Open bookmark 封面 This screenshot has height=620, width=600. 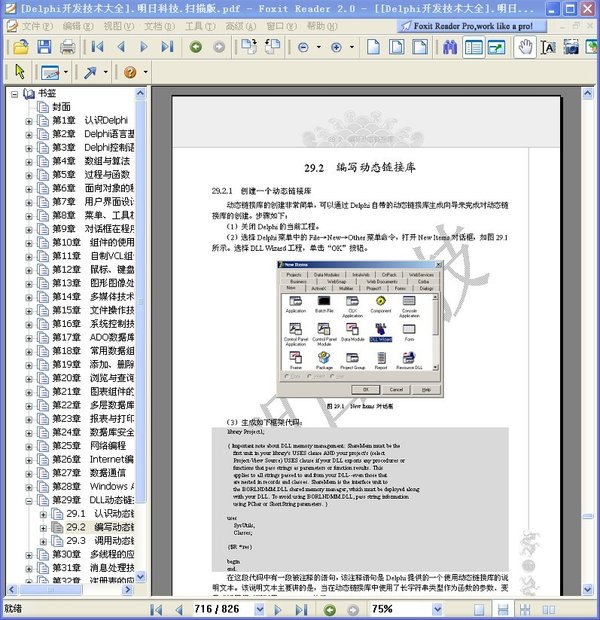(x=61, y=107)
